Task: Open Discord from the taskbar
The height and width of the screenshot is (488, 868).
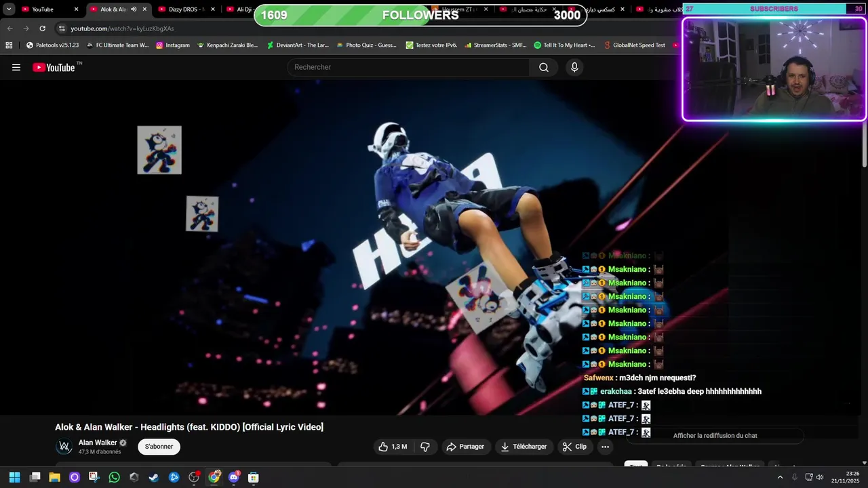Action: click(x=234, y=477)
